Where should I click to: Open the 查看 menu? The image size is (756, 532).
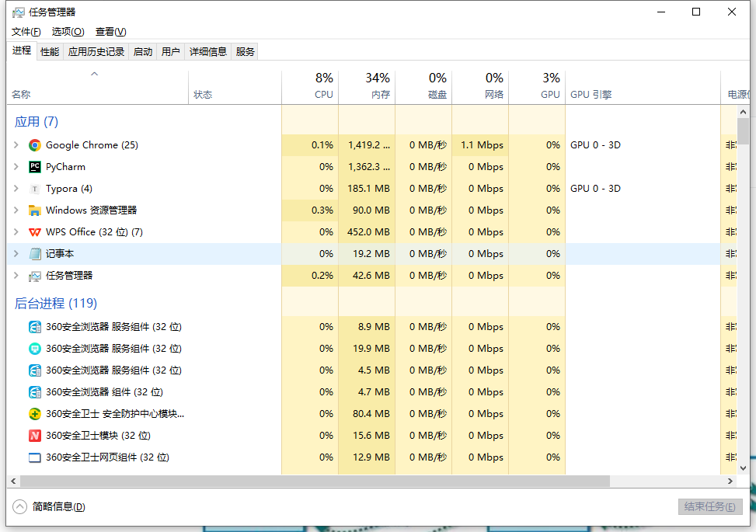point(110,32)
